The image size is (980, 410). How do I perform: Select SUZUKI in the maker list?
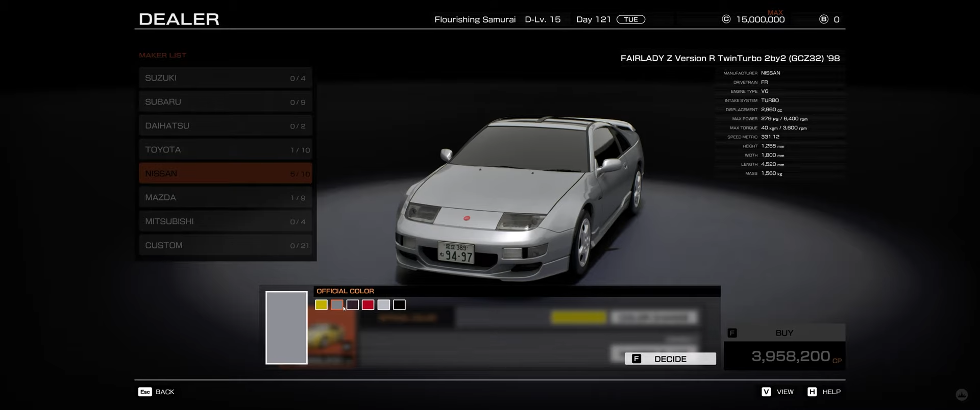[x=226, y=78]
